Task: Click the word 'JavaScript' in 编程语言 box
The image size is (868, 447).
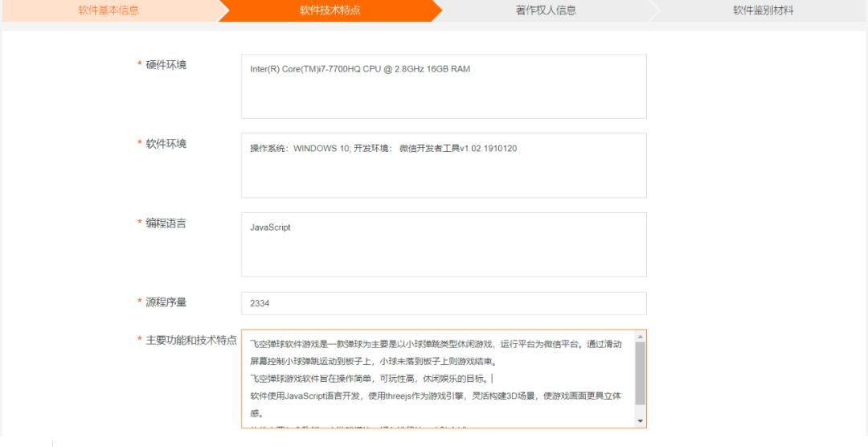Action: point(270,228)
